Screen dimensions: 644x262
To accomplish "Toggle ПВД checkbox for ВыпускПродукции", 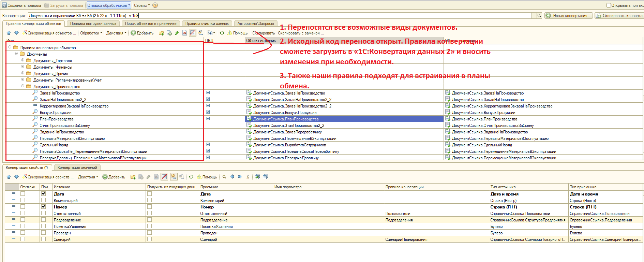I will [x=208, y=112].
